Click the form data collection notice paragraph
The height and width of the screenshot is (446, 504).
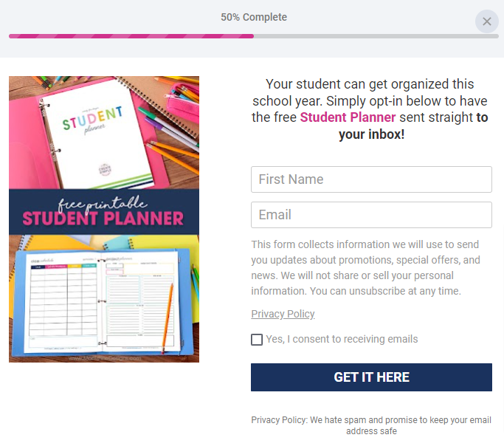tap(365, 267)
